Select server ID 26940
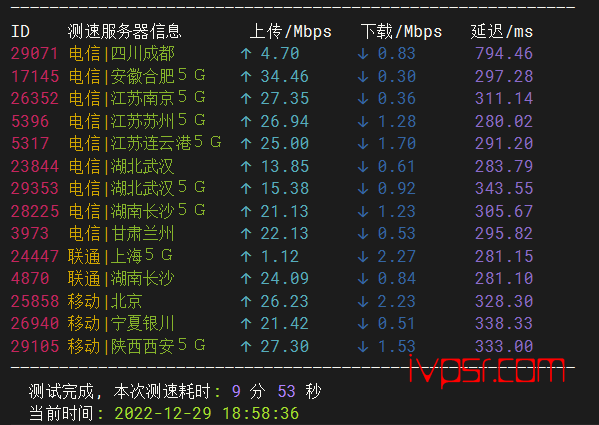The width and height of the screenshot is (599, 425). [x=34, y=324]
